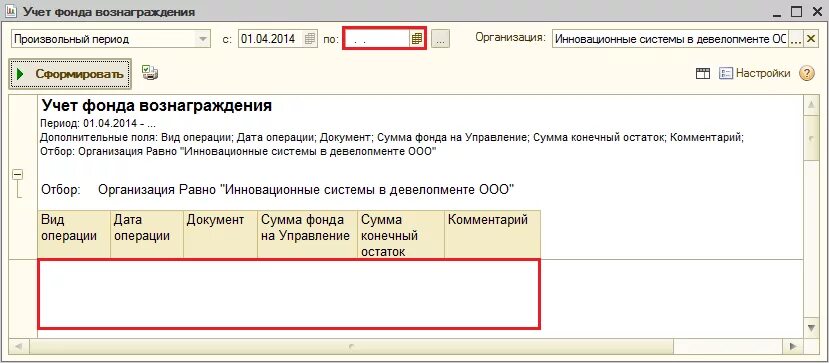The image size is (829, 363).
Task: Click the start date field 01.04.2014
Action: point(271,39)
